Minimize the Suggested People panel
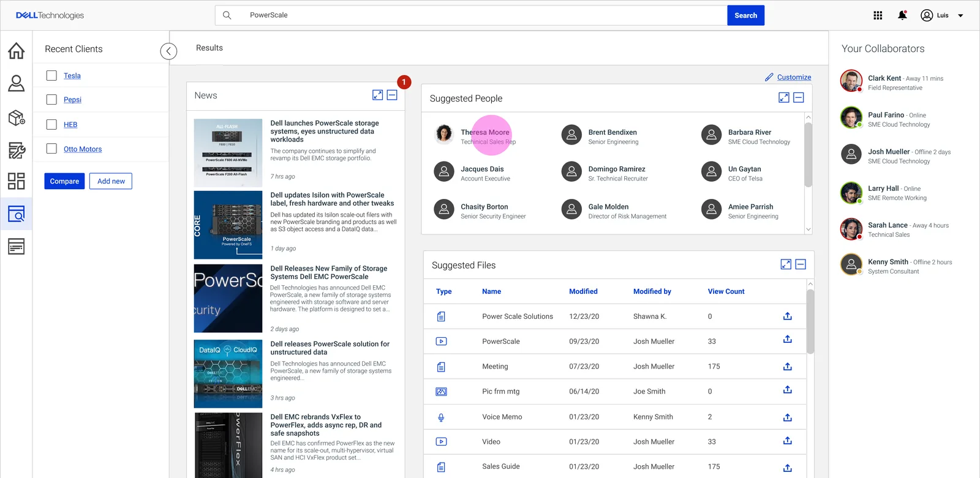Viewport: 980px width, 478px height. coord(799,97)
